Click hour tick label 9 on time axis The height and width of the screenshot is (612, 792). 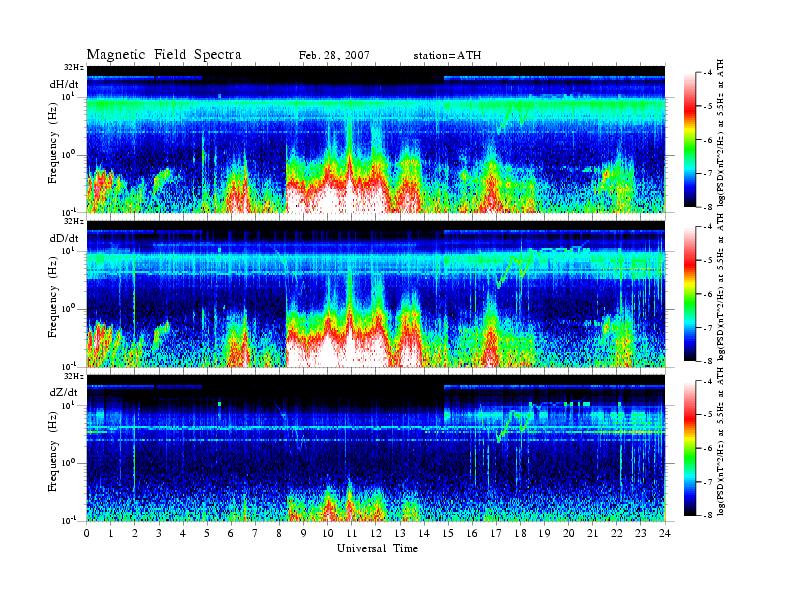point(304,534)
